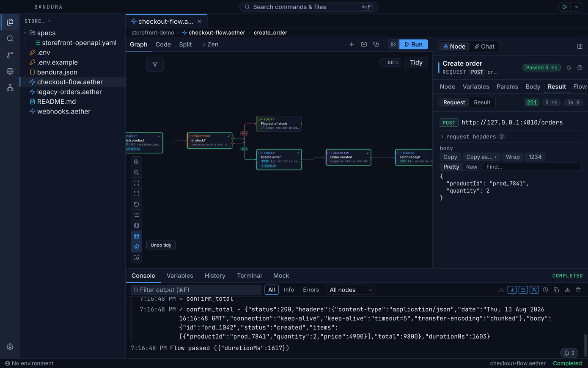The image size is (588, 368).
Task: Open help icon next to Passed badge
Action: (580, 68)
